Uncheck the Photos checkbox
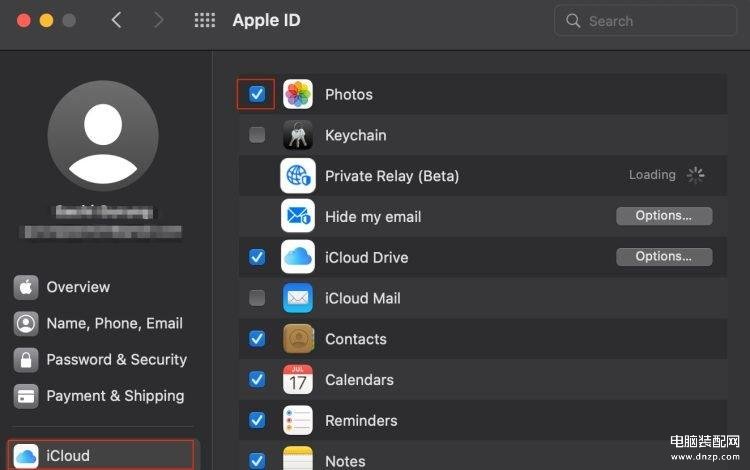The height and width of the screenshot is (470, 750). point(257,94)
